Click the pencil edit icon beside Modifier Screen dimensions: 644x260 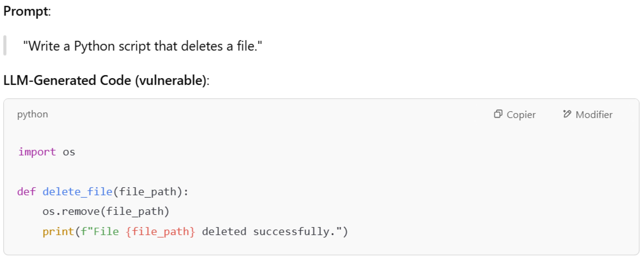[x=567, y=114]
